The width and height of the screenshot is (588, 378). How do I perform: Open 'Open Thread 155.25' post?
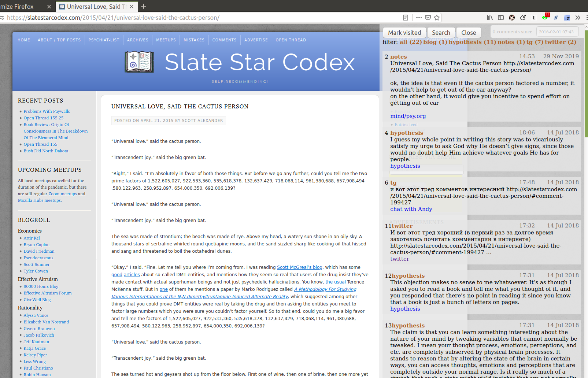44,118
